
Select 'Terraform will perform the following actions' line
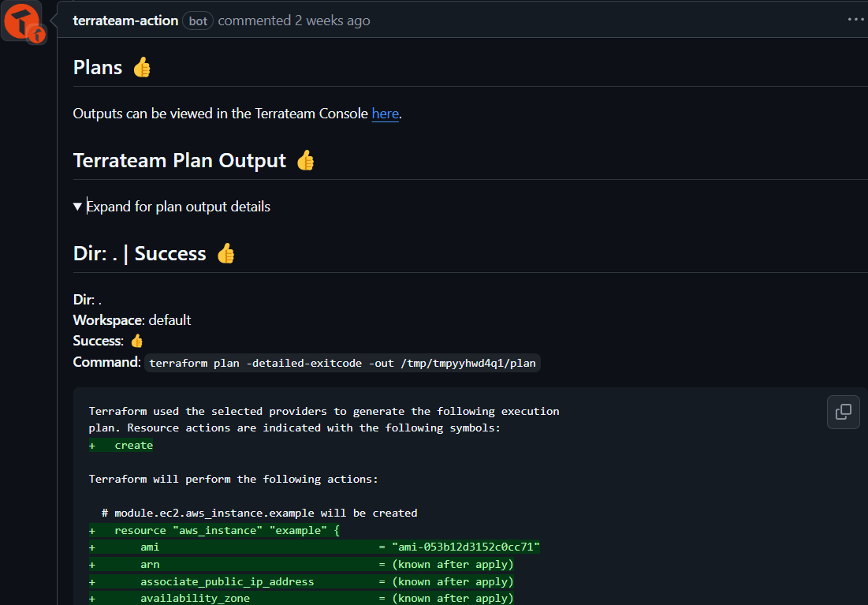click(x=233, y=480)
